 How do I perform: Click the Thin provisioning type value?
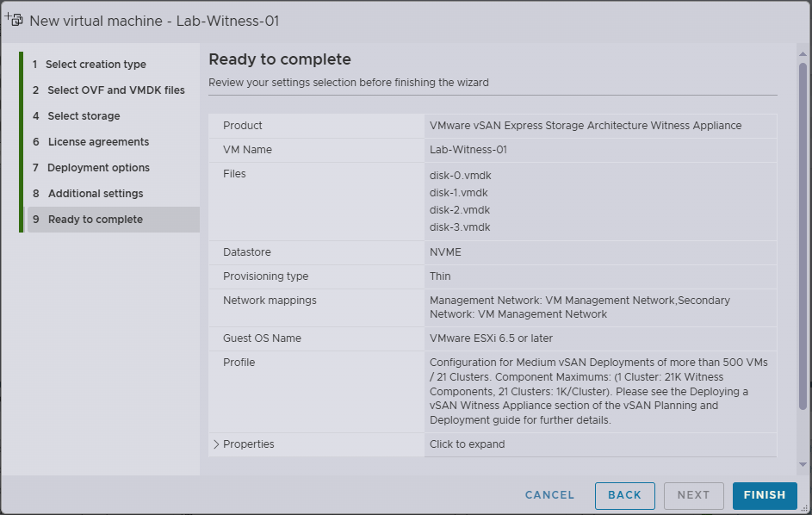click(x=440, y=276)
